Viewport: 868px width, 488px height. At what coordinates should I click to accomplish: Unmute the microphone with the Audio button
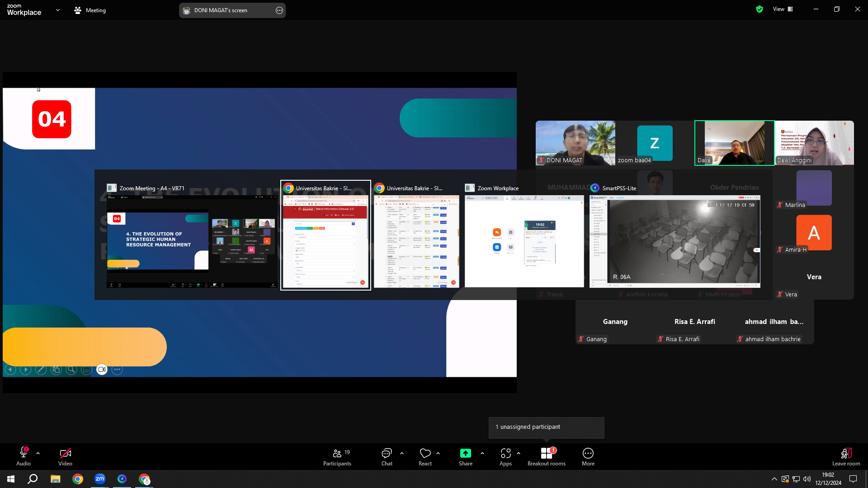pyautogui.click(x=24, y=456)
